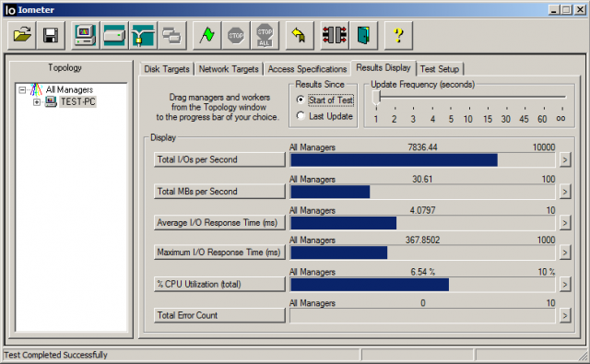This screenshot has height=364, width=590.
Task: Click the 367.8502 maximum response value
Action: click(422, 240)
